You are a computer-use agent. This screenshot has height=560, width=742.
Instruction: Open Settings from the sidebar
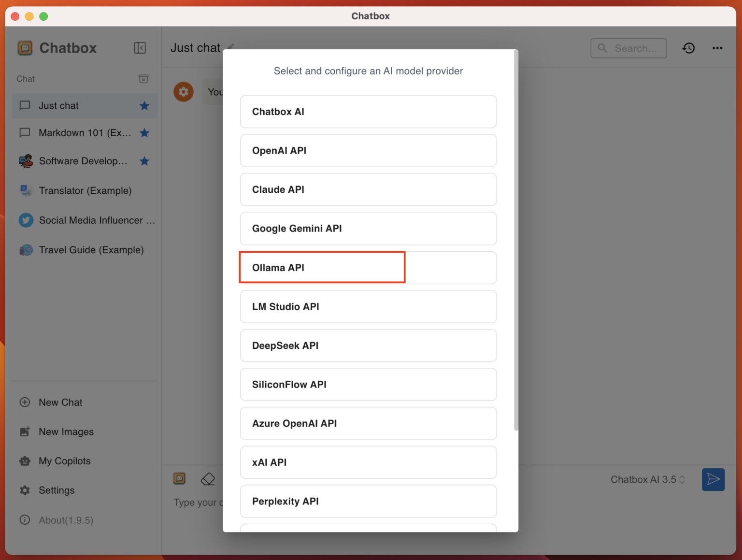(57, 490)
